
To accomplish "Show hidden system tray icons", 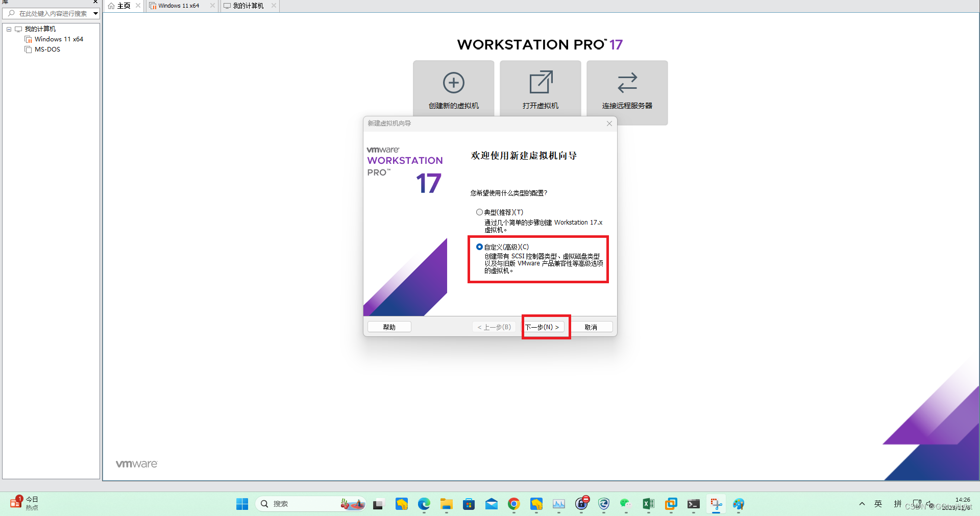I will 862,504.
